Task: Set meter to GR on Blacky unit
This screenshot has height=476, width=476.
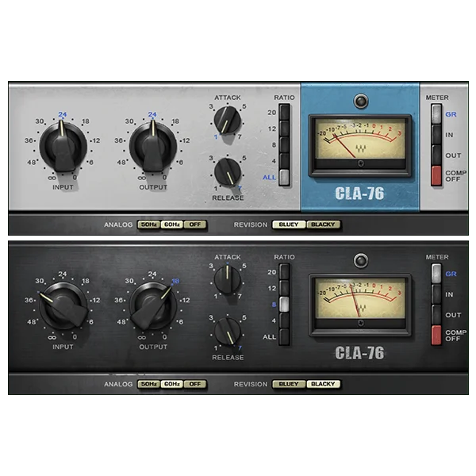Action: coord(436,274)
